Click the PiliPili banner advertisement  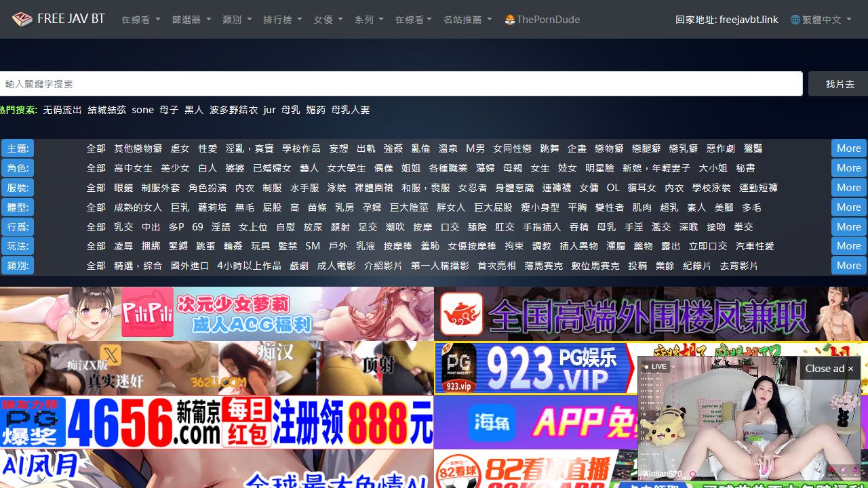(x=217, y=314)
